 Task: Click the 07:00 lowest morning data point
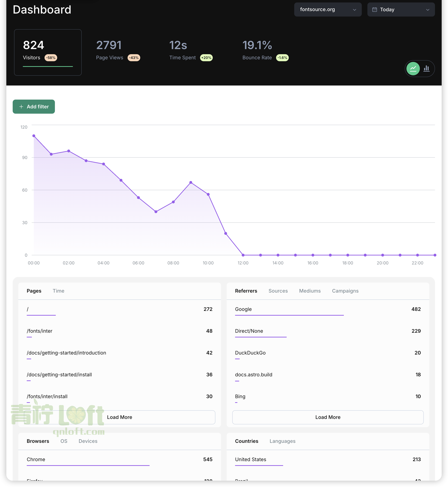pyautogui.click(x=156, y=212)
